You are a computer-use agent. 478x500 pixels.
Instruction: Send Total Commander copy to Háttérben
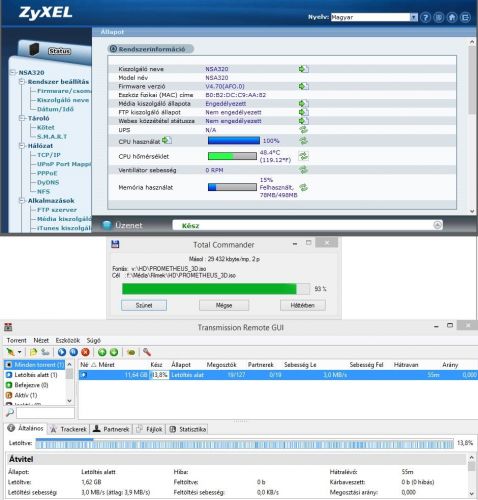tap(303, 305)
